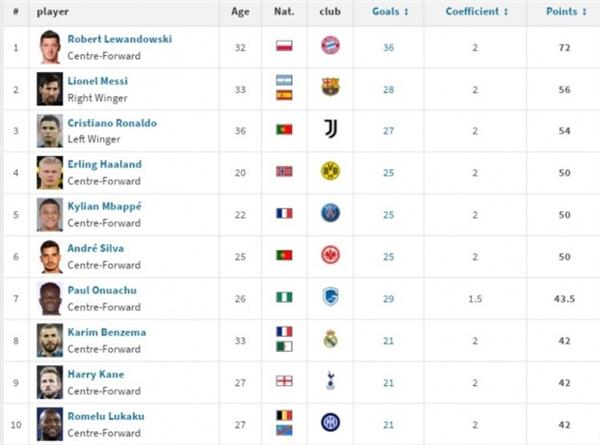Click the Inter Milan club crest
The width and height of the screenshot is (600, 445).
click(330, 423)
